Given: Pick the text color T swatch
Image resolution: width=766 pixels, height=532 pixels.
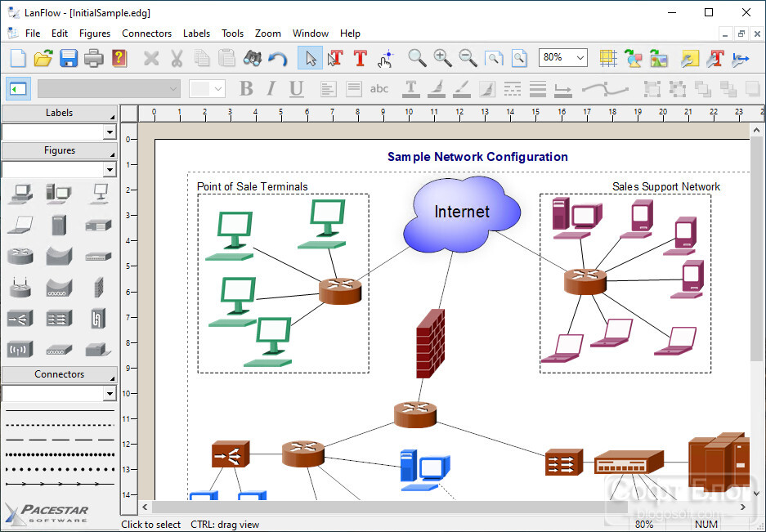Looking at the screenshot, I should (x=411, y=89).
